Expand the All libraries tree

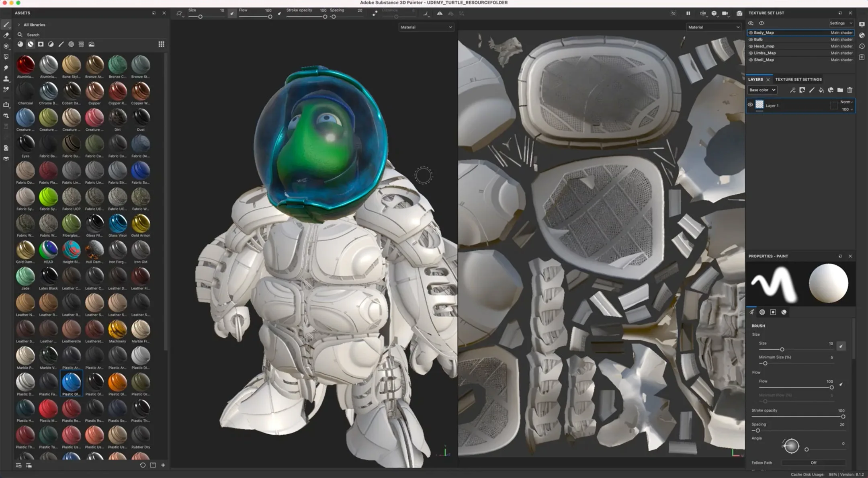click(19, 25)
